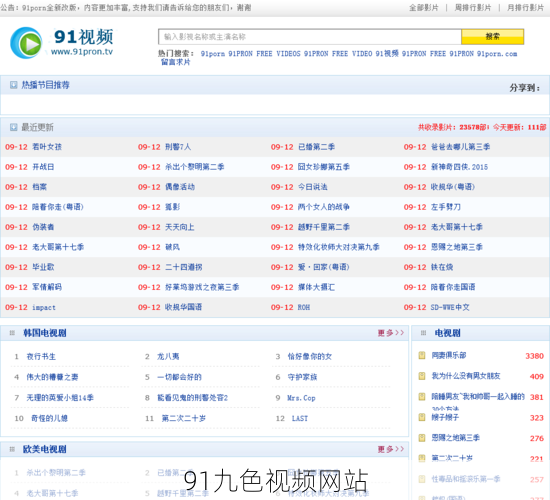Open 伪装者 entry
Viewport: 550px width, 500px height.
click(43, 227)
